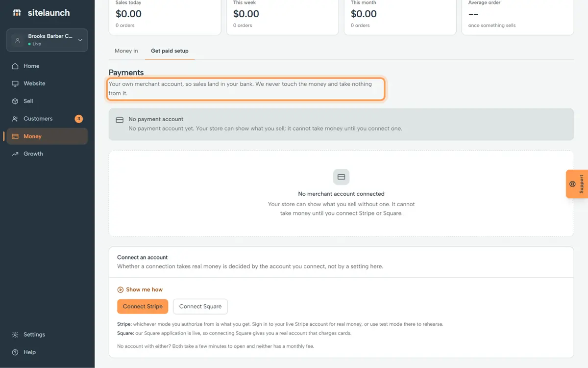Click the Connect an account heading

pyautogui.click(x=143, y=258)
